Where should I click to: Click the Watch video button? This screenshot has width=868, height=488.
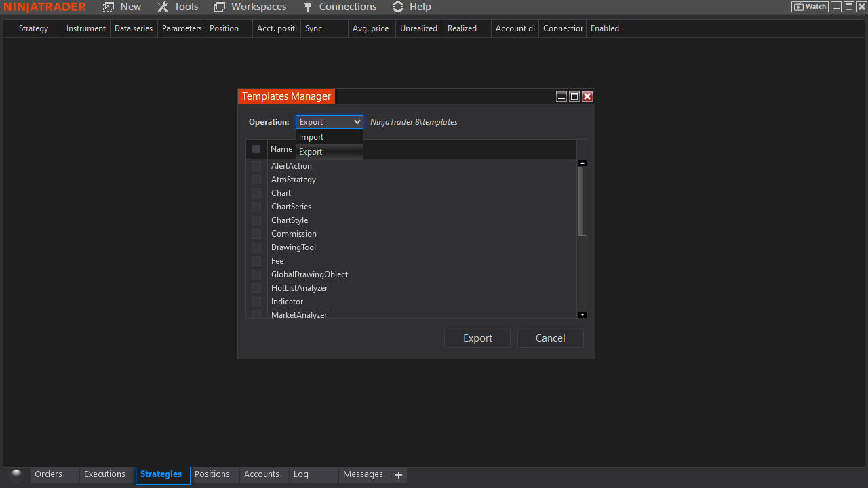(x=810, y=7)
